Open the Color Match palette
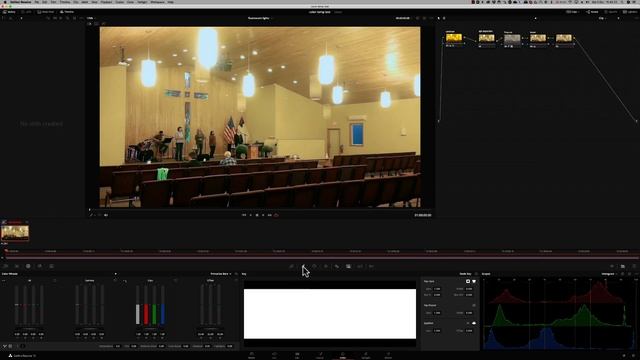This screenshot has height=360, width=640. 17,266
